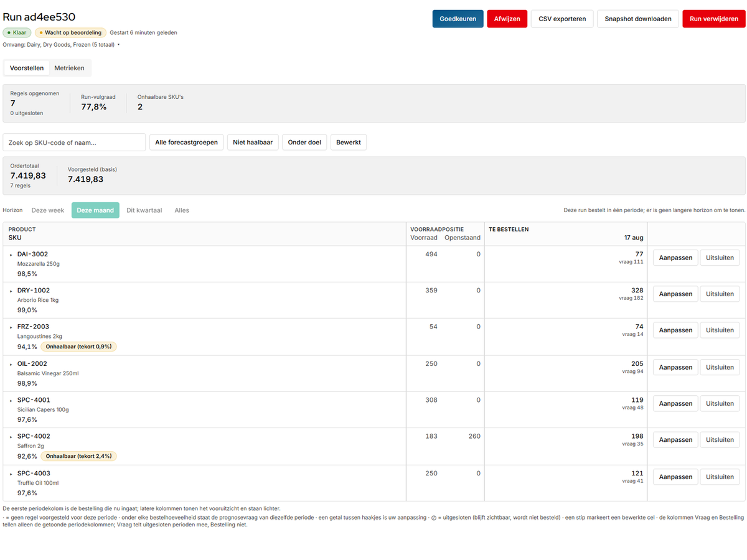Adjust Langoustines 2kg order with Aanpassen

675,330
